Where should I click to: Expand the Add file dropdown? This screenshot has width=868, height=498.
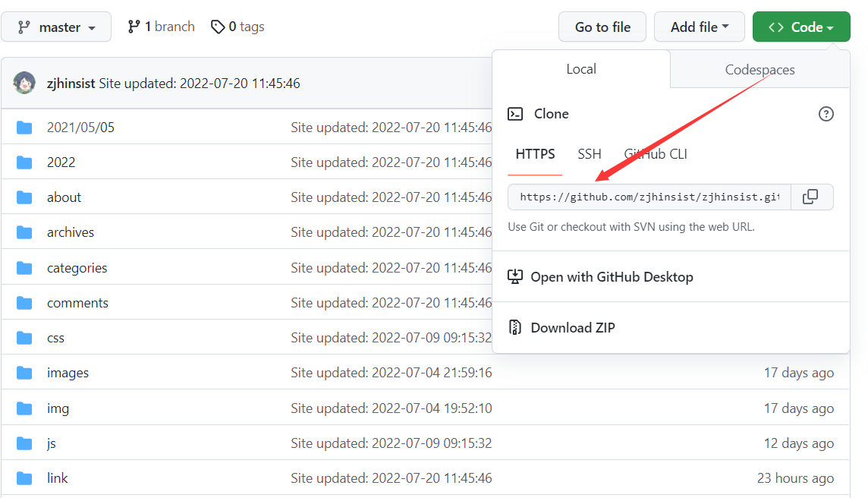coord(699,27)
